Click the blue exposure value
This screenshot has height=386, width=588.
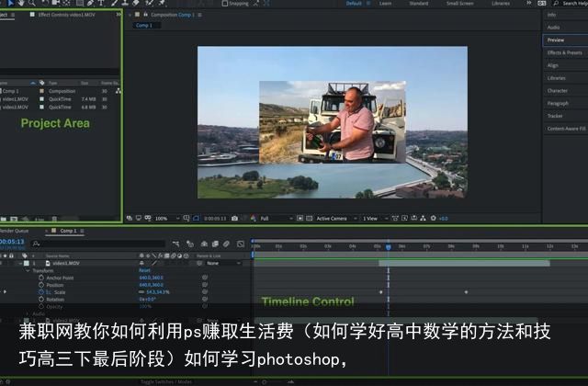(444, 219)
